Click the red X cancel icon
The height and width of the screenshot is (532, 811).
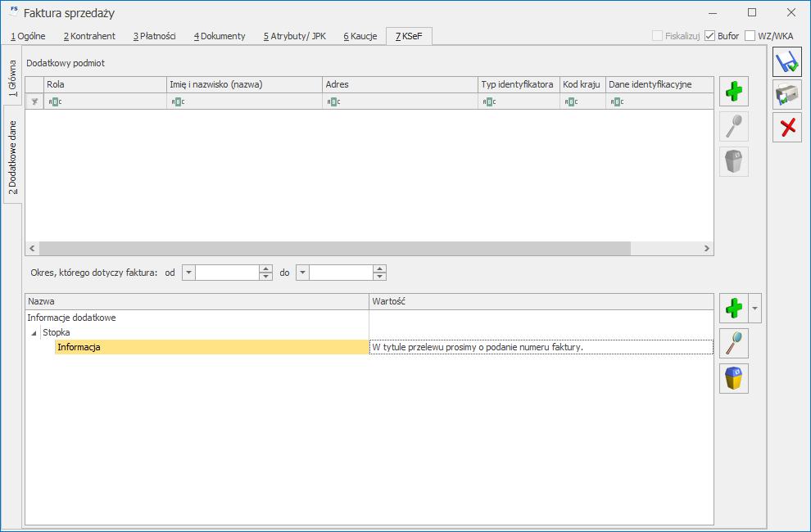coord(787,128)
